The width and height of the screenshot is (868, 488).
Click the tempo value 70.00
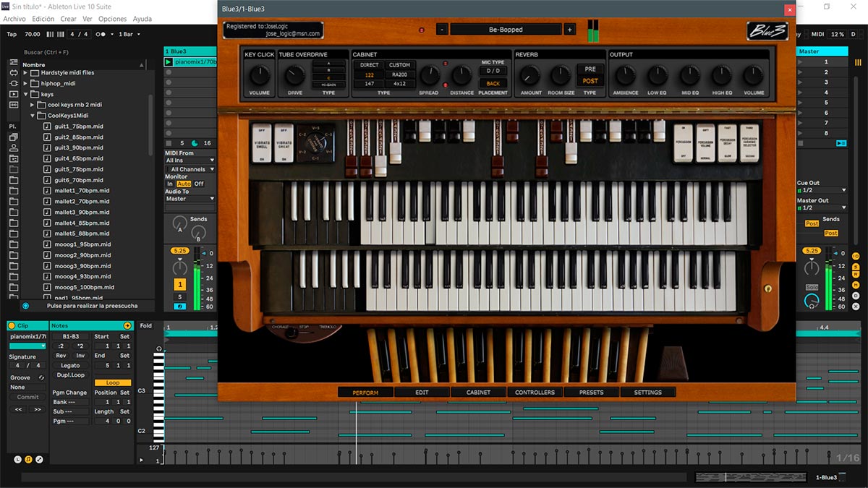[33, 34]
